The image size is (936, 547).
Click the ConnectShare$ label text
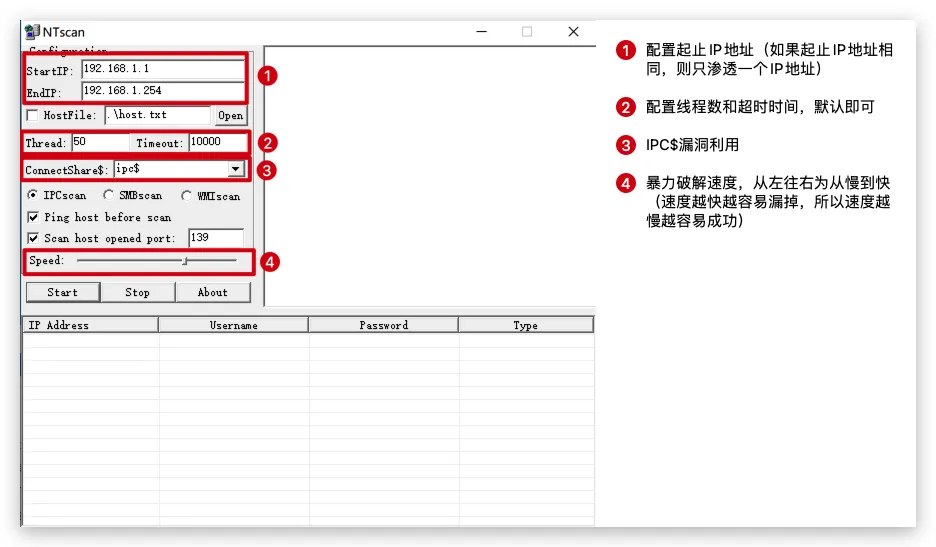(x=67, y=170)
